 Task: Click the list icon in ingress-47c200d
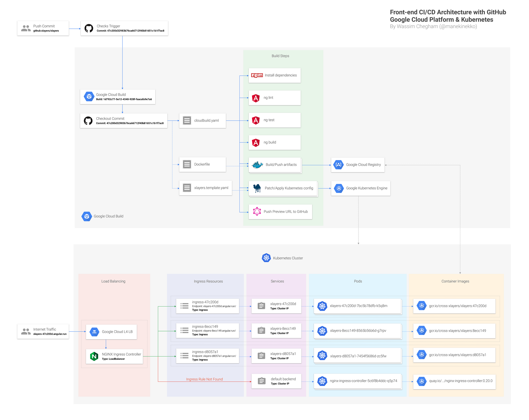pos(184,306)
